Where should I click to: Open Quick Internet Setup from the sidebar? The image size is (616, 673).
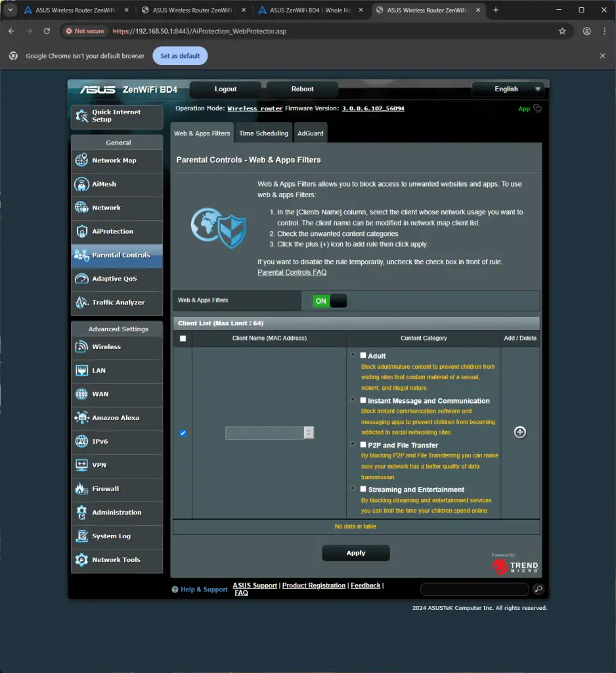pyautogui.click(x=117, y=116)
